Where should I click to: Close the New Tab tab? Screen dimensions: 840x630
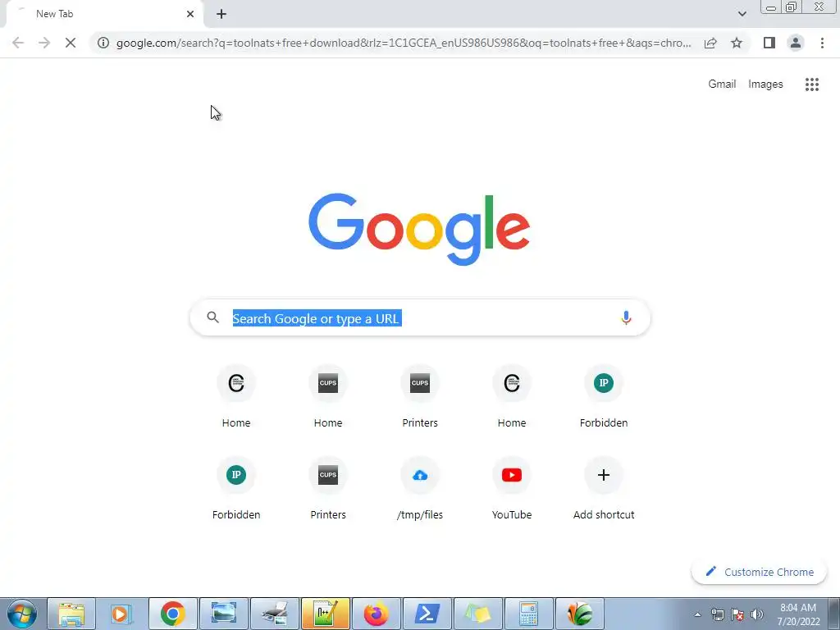tap(190, 14)
